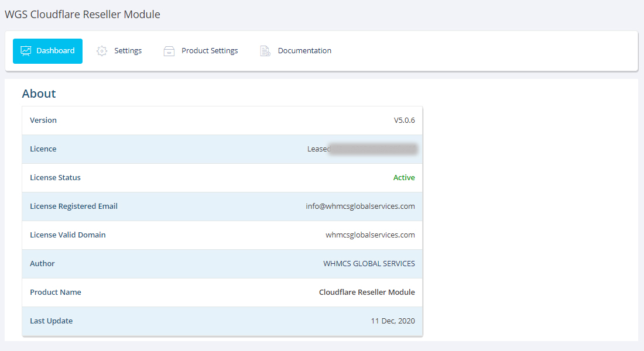
Task: Select the V5.0.6 version value
Action: coord(404,121)
